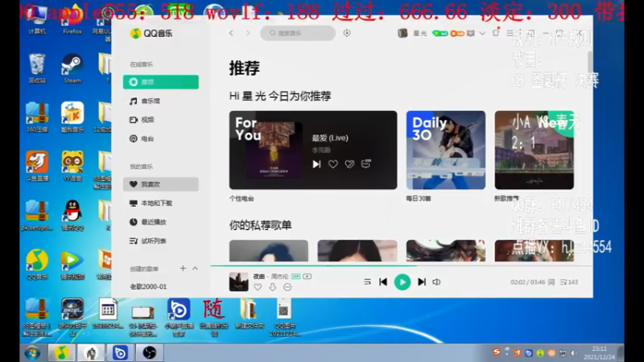Image resolution: width=644 pixels, height=362 pixels.
Task: Click the volume speaker icon
Action: [x=436, y=282]
